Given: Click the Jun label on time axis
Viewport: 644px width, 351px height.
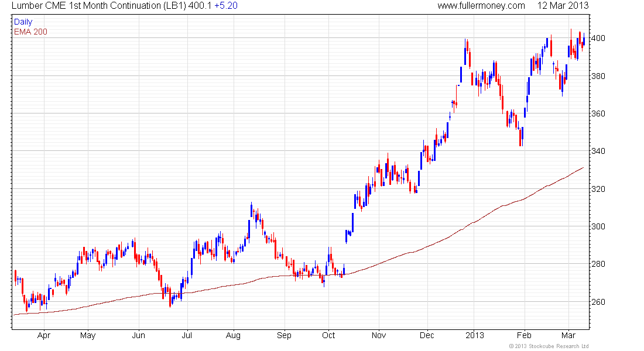Looking at the screenshot, I should 138,336.
